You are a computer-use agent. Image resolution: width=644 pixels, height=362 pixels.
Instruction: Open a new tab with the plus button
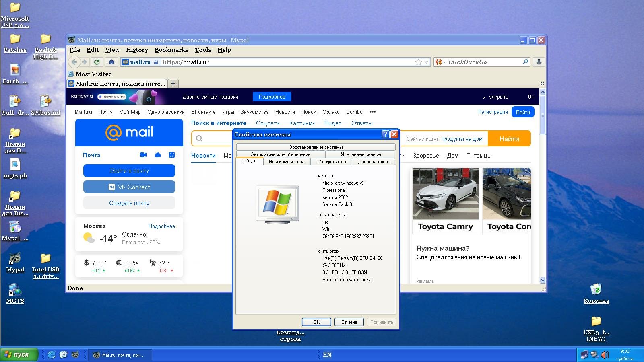(x=173, y=84)
